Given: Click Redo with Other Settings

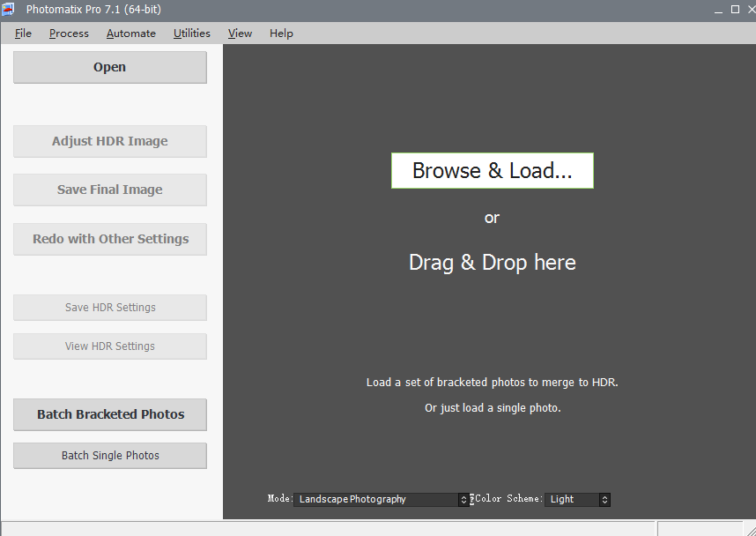Looking at the screenshot, I should point(110,239).
